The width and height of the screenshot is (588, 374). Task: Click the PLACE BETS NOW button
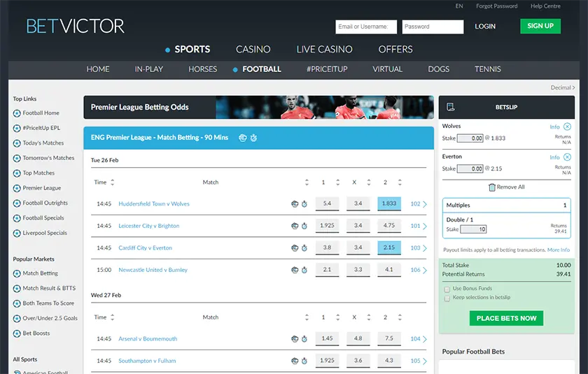click(506, 318)
